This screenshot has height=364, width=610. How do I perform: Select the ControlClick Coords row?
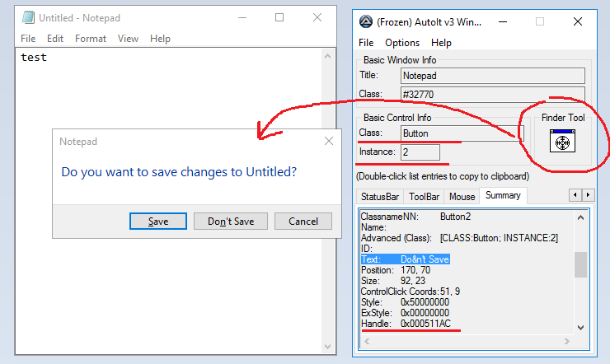(x=410, y=292)
